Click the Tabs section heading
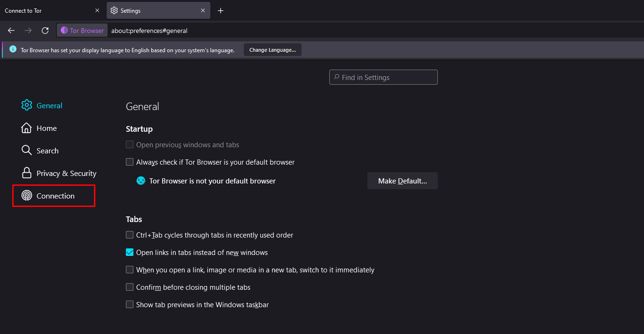The height and width of the screenshot is (334, 644). click(134, 219)
